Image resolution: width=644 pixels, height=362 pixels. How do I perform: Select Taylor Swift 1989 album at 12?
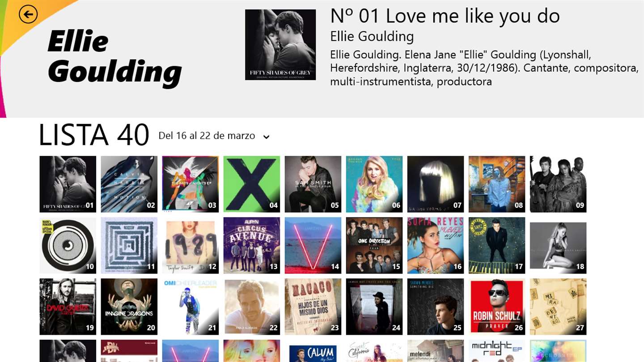pos(190,245)
